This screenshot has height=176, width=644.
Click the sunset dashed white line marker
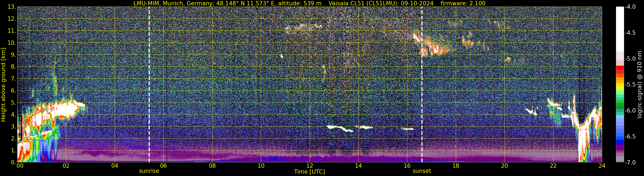(x=422, y=85)
